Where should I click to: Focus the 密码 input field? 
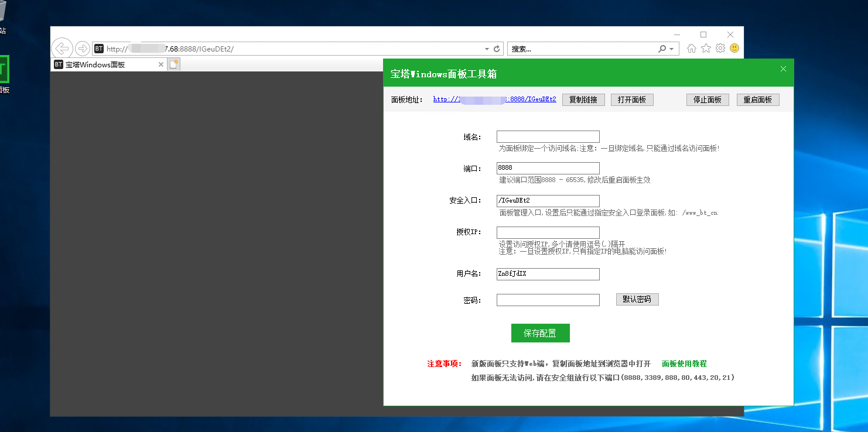pos(548,300)
